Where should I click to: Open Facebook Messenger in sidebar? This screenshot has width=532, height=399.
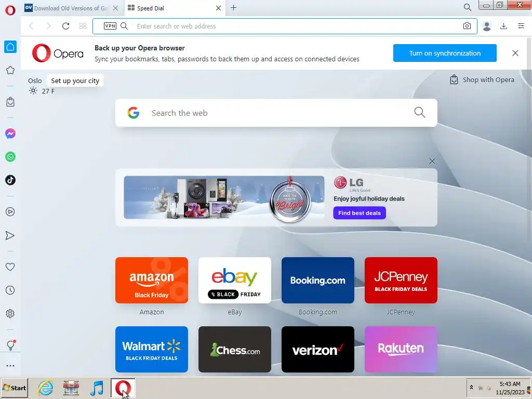(x=10, y=134)
